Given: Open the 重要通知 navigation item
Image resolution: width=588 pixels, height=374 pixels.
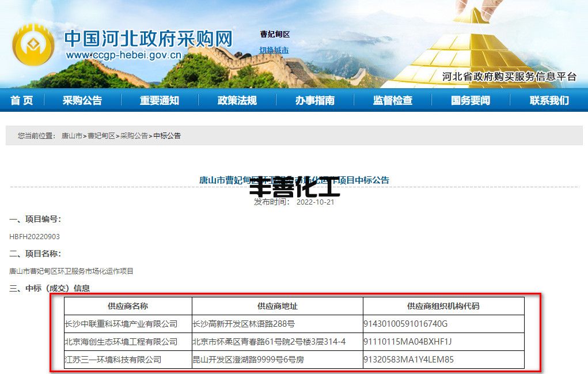Looking at the screenshot, I should click(160, 100).
